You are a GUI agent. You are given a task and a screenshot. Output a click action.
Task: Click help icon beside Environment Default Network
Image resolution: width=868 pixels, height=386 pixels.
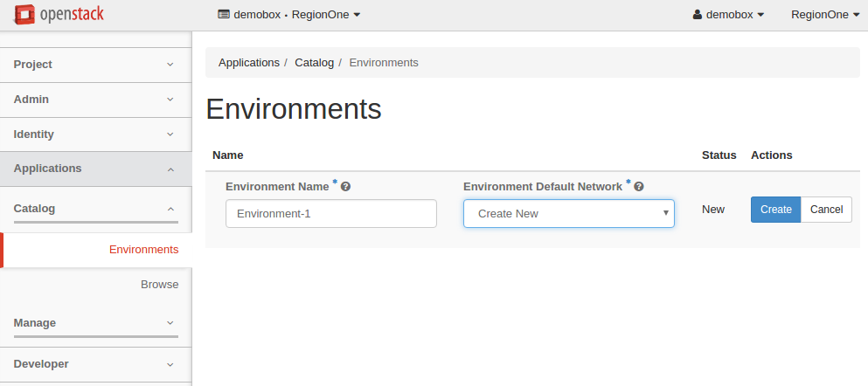(x=639, y=187)
